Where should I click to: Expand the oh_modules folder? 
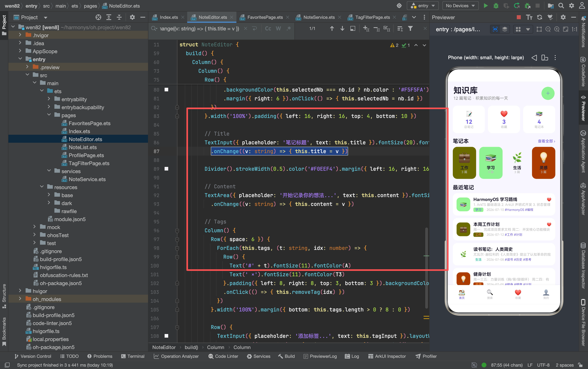(x=20, y=299)
